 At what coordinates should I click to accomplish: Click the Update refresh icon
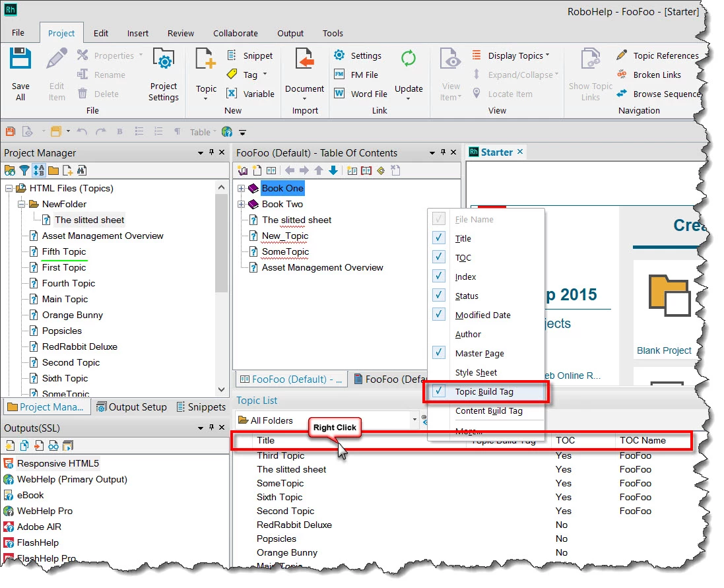408,59
